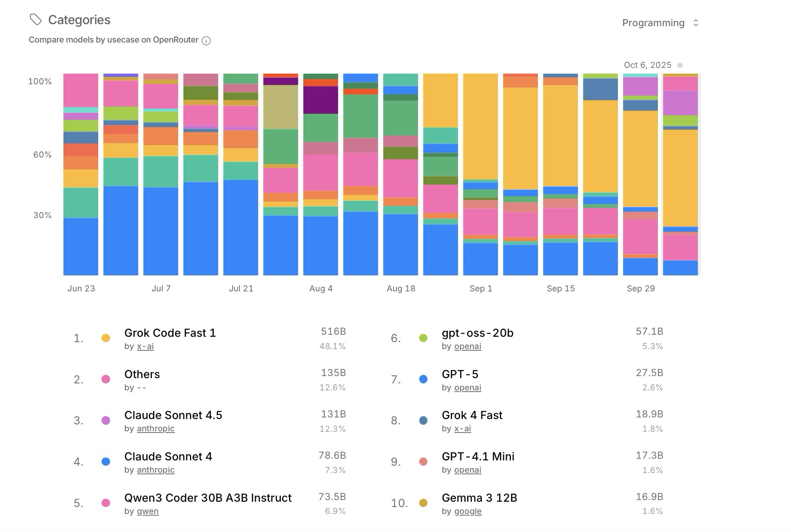Screen dimensions: 791x532
Task: Click the up-down chevron next to Programming
Action: 696,23
